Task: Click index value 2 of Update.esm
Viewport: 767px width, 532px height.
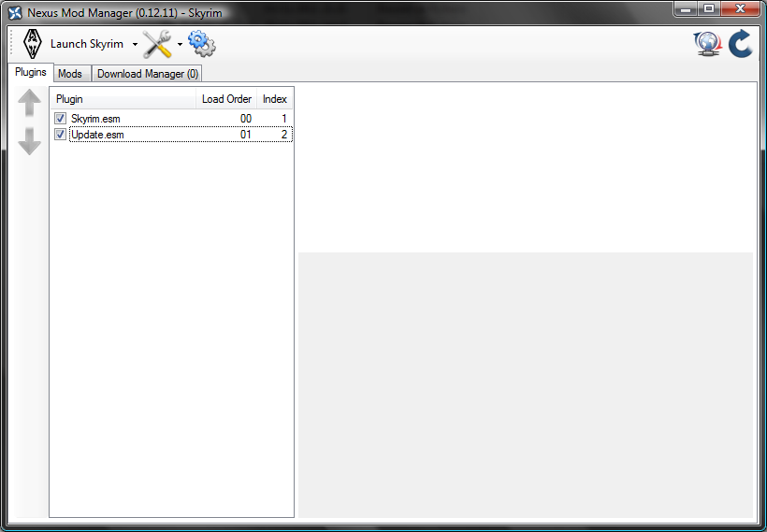Action: click(284, 135)
